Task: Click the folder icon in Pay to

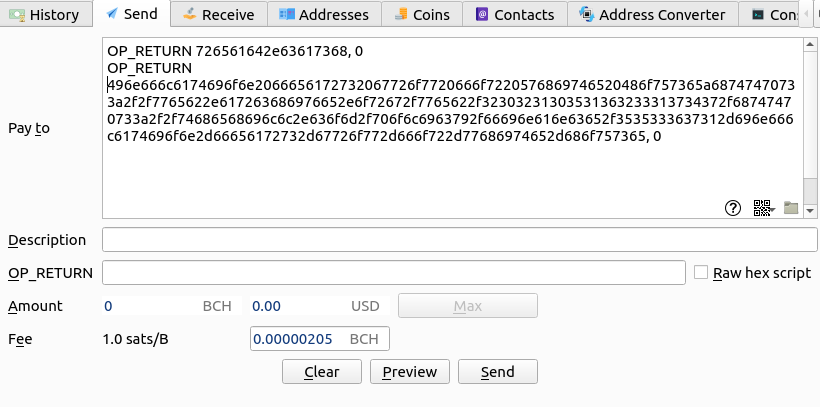Action: pos(791,208)
